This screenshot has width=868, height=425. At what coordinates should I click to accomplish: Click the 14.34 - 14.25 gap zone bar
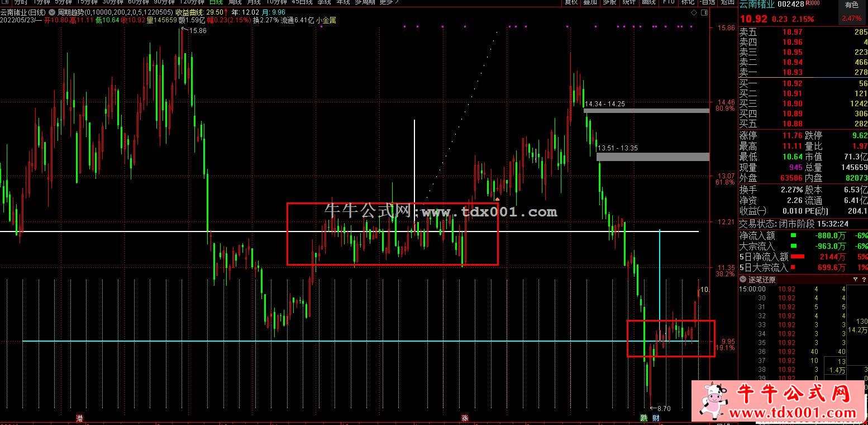(x=646, y=111)
